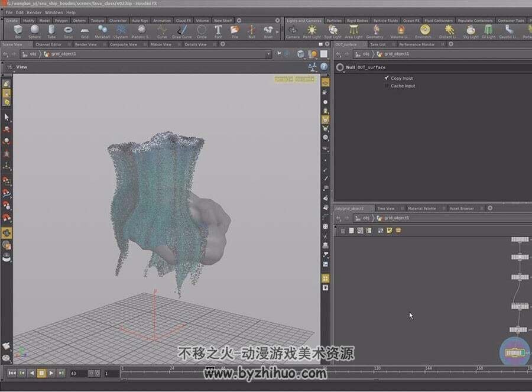Open the Help menu
This screenshot has width=532, height=392.
71,12
